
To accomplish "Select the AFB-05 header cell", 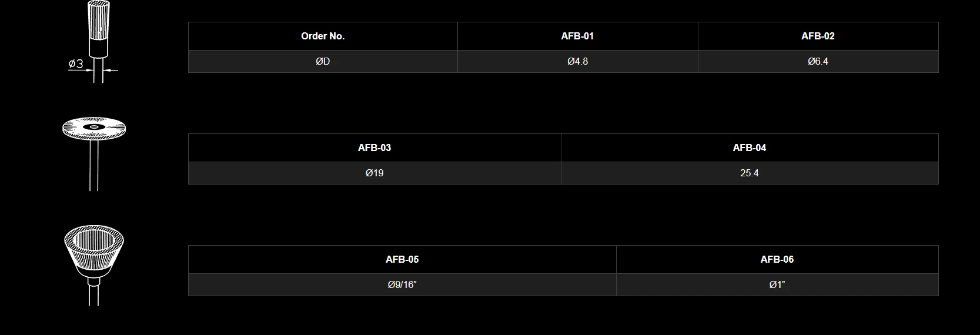I will tap(402, 260).
